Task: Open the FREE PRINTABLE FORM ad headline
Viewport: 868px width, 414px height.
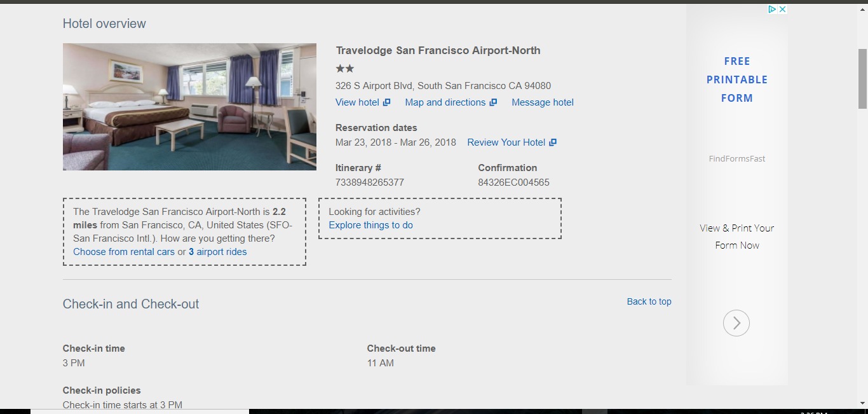Action: pyautogui.click(x=737, y=79)
